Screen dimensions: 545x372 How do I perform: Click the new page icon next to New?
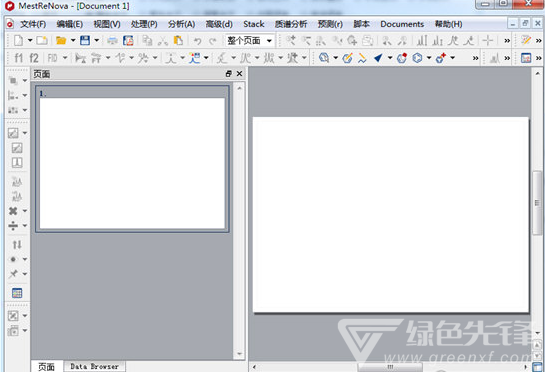[x=42, y=41]
